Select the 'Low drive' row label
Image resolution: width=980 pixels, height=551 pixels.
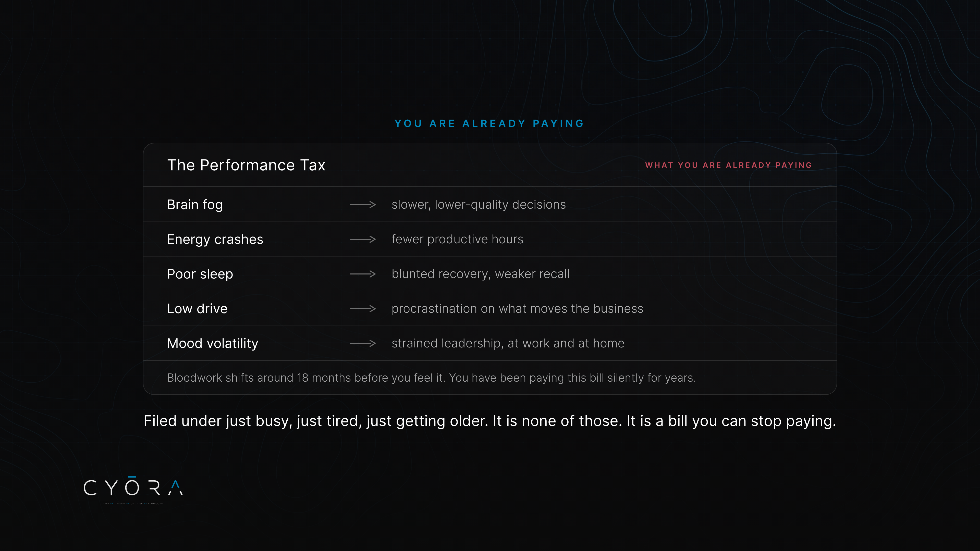197,308
